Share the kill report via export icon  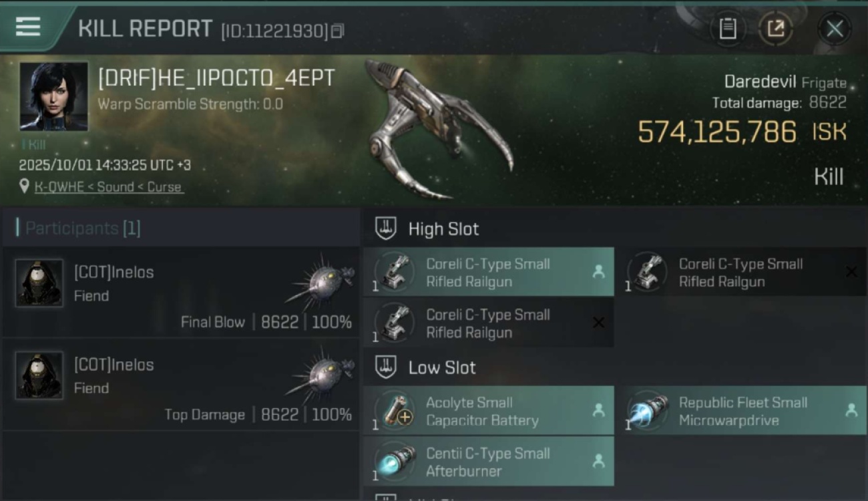775,29
